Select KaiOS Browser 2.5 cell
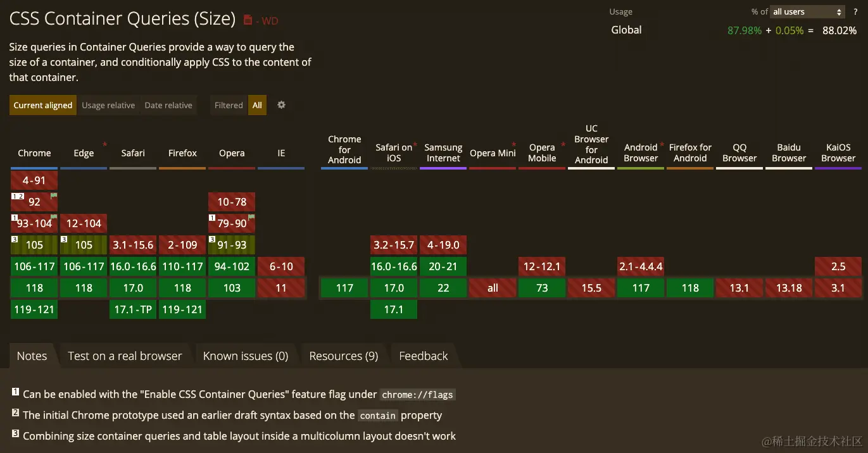Screen dimensions: 868x453 [x=838, y=266]
